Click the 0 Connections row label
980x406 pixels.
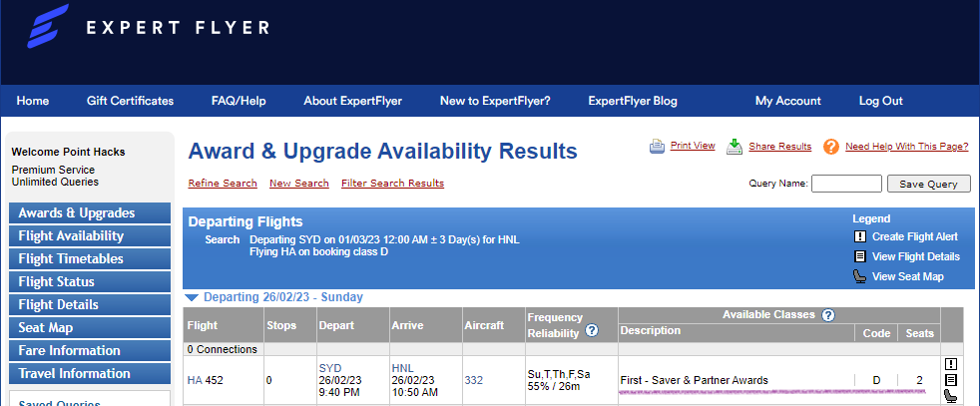(x=222, y=349)
